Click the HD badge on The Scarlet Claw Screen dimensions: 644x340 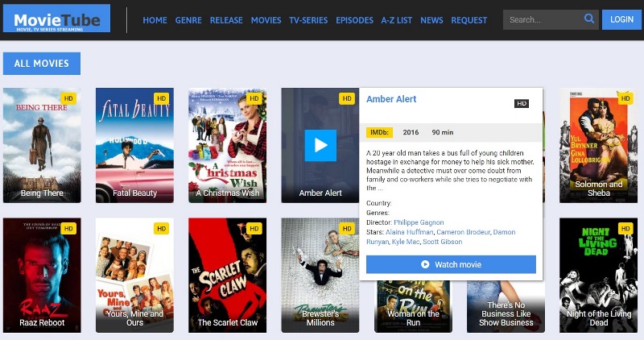point(254,229)
